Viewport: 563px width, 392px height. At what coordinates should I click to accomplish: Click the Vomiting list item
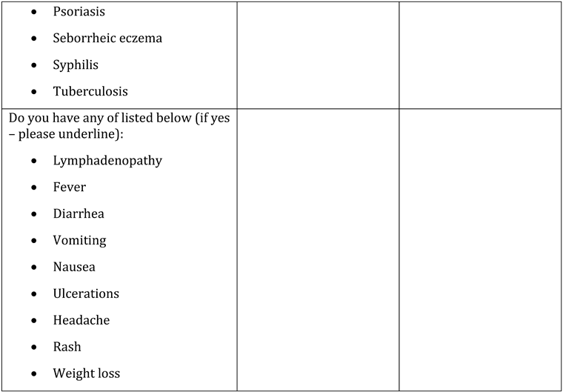point(79,241)
